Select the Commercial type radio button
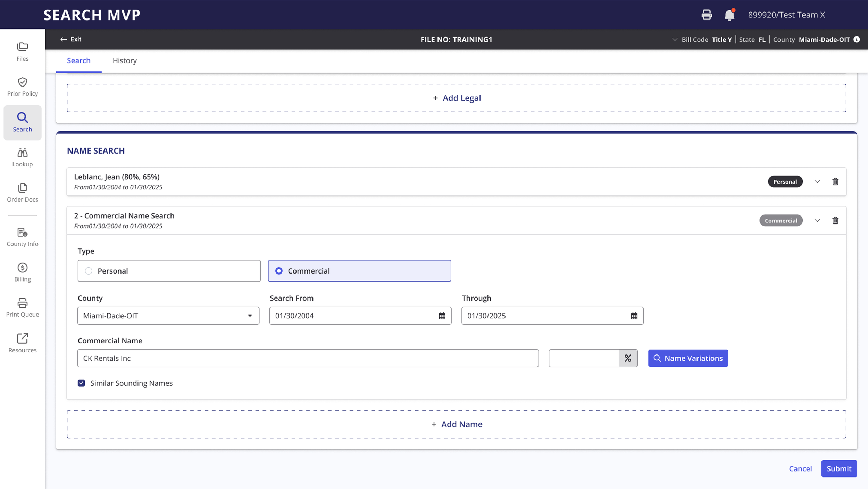The width and height of the screenshot is (868, 489). [x=279, y=271]
